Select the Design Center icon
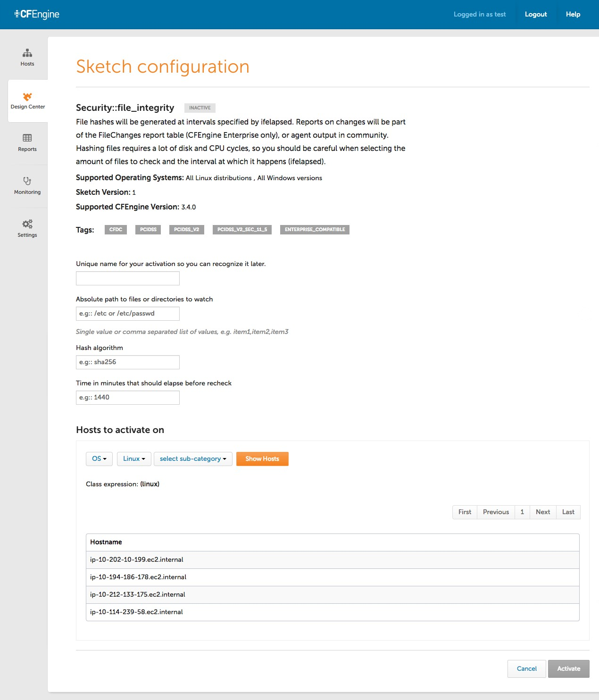This screenshot has width=599, height=700. click(x=27, y=96)
